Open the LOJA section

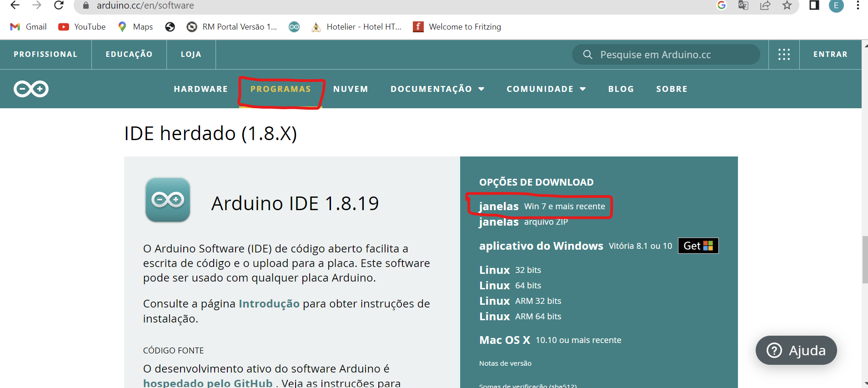point(191,54)
